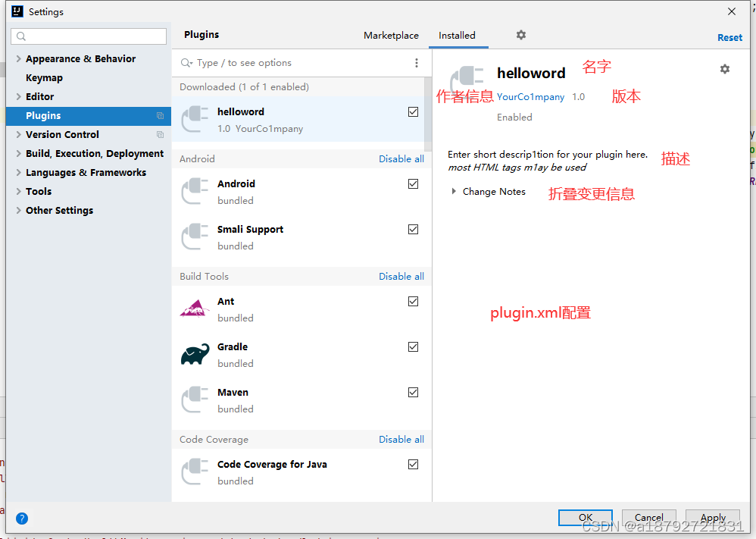
Task: Open plugins gear menu beside Installed tab
Action: [520, 35]
